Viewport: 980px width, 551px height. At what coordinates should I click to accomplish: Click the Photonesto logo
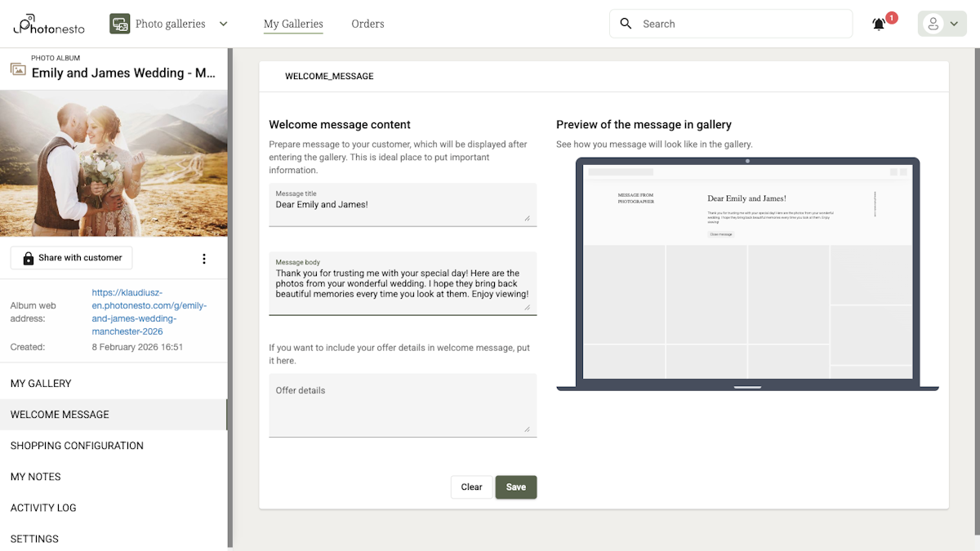[x=47, y=24]
